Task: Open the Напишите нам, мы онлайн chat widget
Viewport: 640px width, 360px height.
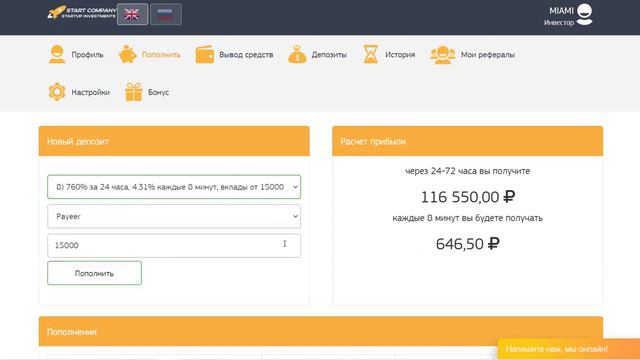Action: point(569,349)
